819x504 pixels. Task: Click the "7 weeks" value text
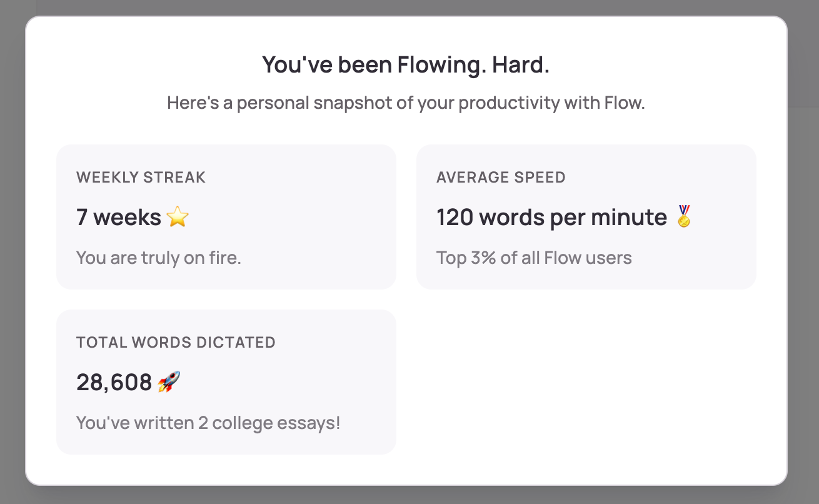tap(119, 217)
